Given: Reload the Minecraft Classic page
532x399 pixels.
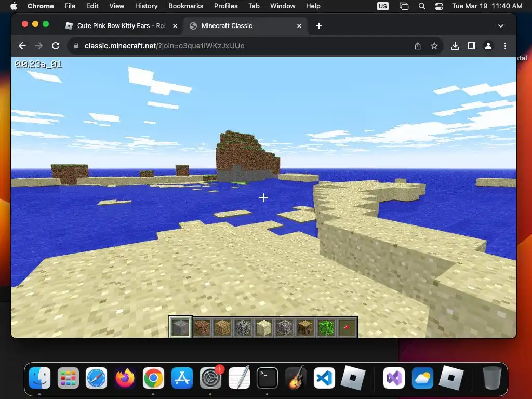Looking at the screenshot, I should 56,46.
